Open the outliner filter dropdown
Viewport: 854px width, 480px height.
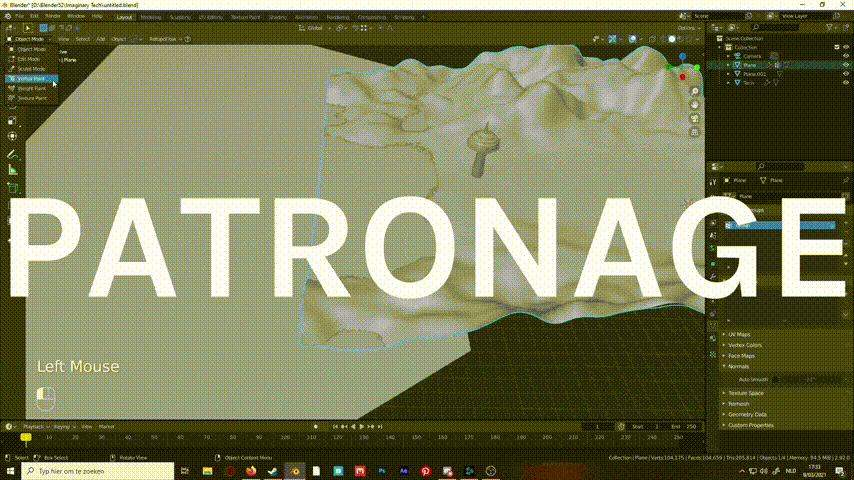832,27
